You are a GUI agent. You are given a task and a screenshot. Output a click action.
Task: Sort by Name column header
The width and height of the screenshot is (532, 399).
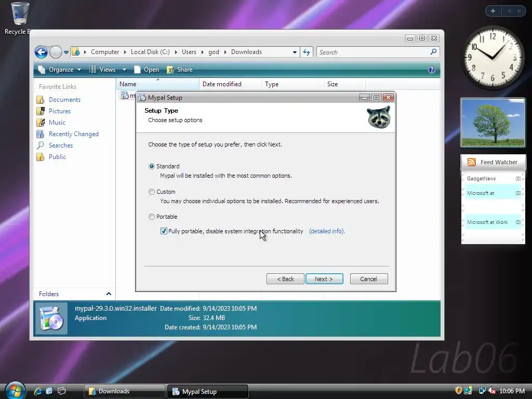158,84
